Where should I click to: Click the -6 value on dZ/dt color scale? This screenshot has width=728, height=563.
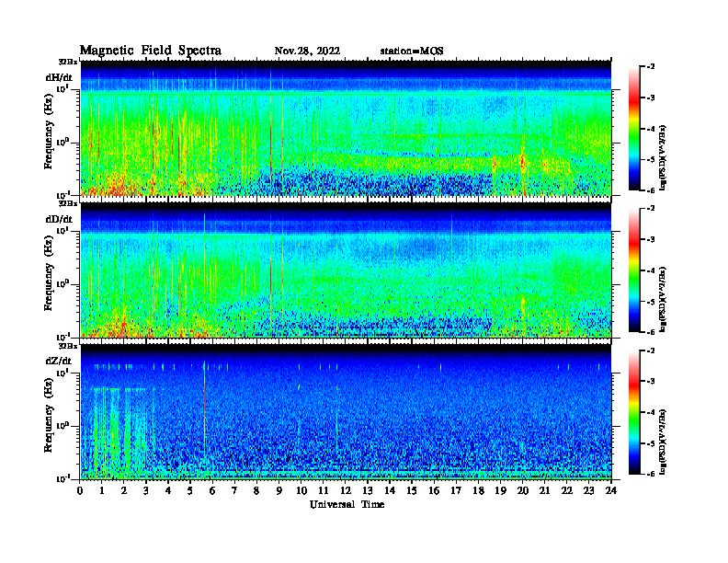(652, 474)
